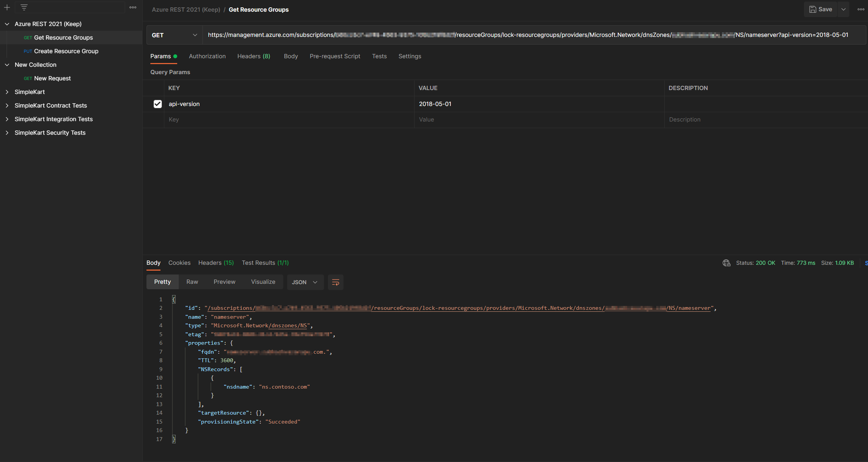Click the Query Params heading
Image resolution: width=868 pixels, height=462 pixels.
pyautogui.click(x=170, y=72)
